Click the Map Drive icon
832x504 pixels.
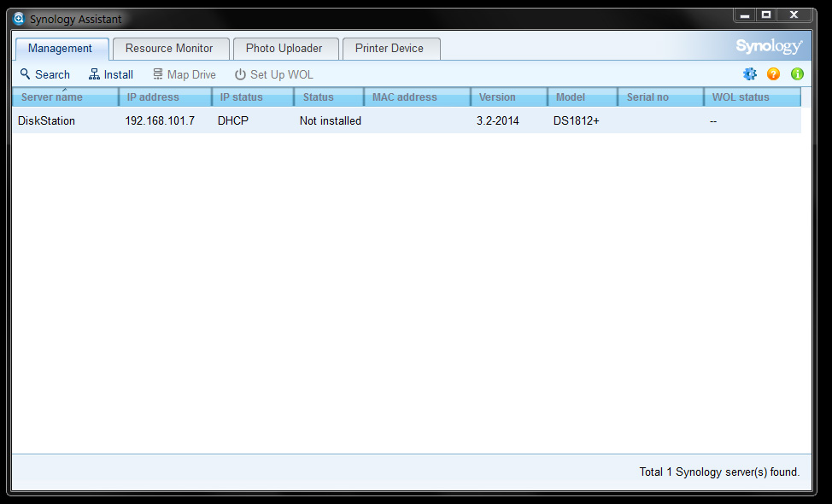pos(157,73)
